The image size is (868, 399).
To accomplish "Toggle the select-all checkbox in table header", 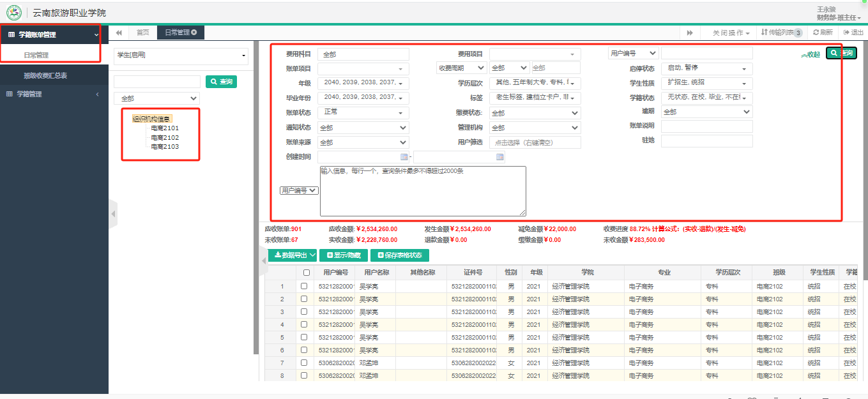I will (307, 273).
